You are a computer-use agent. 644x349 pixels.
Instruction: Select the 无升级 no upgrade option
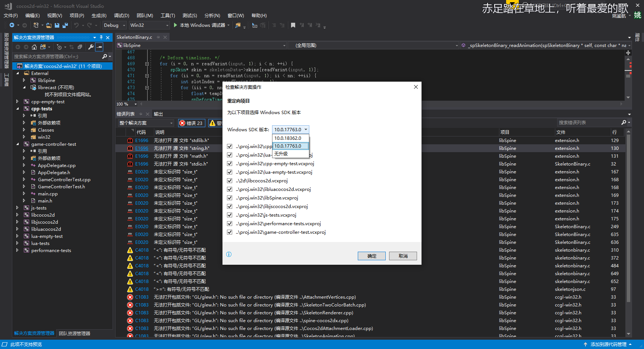tap(291, 154)
